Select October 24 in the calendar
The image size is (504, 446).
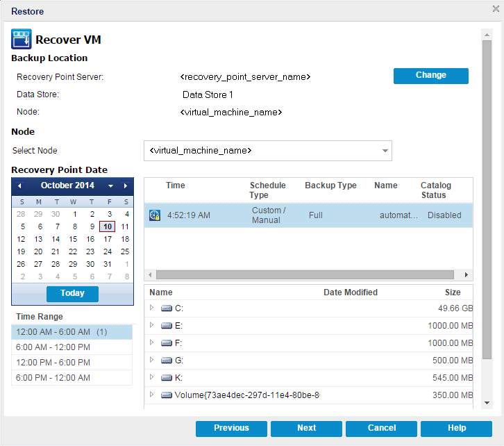tap(108, 251)
